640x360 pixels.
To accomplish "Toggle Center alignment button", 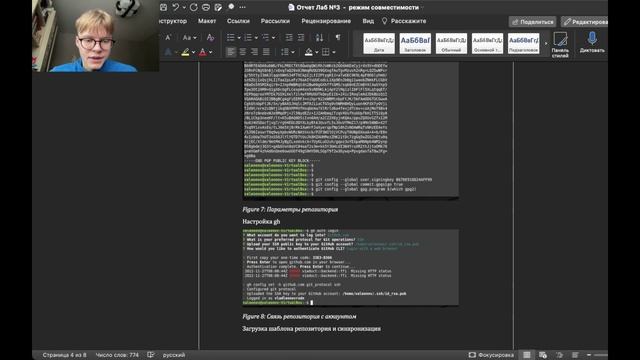I will coord(242,52).
